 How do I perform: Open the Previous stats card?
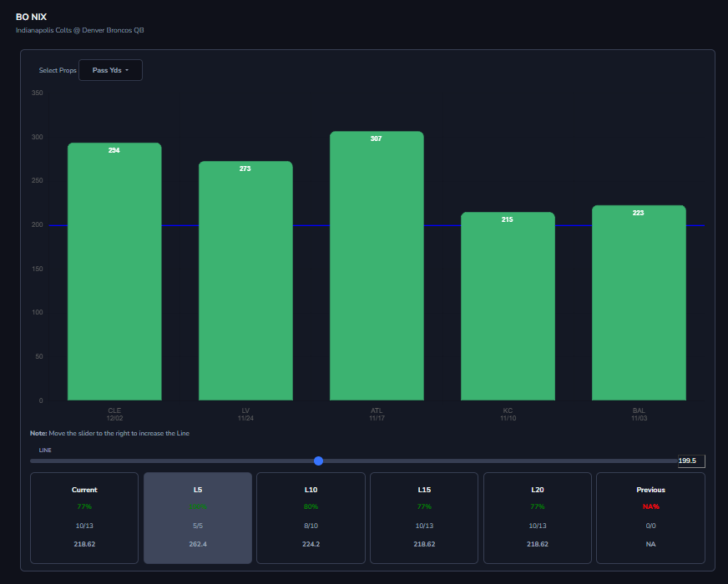(x=650, y=517)
